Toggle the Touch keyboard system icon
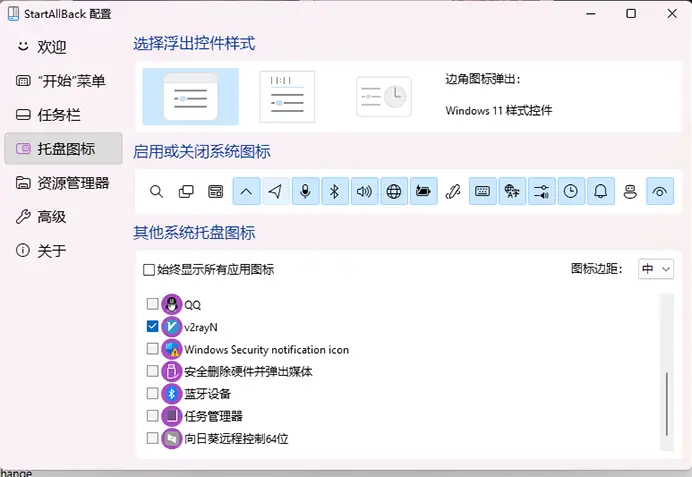The width and height of the screenshot is (692, 477). click(483, 192)
